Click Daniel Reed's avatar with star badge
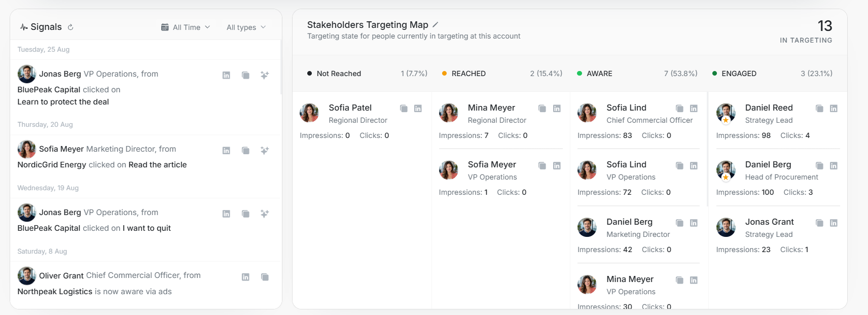The width and height of the screenshot is (868, 315). pos(726,113)
